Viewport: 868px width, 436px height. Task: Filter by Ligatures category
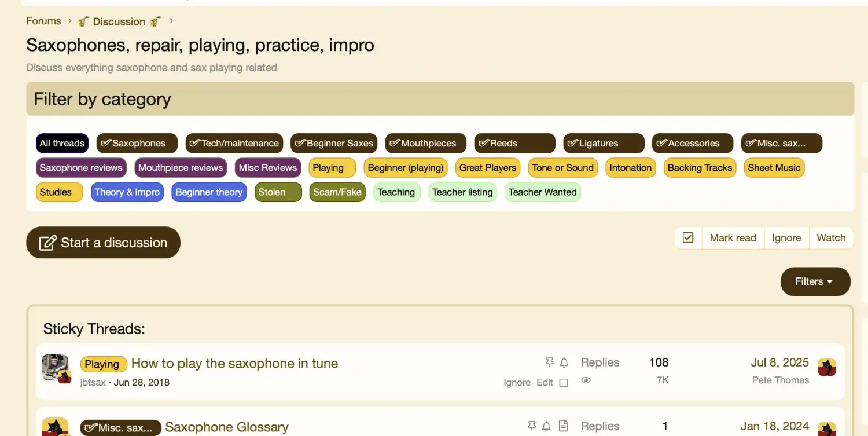604,143
